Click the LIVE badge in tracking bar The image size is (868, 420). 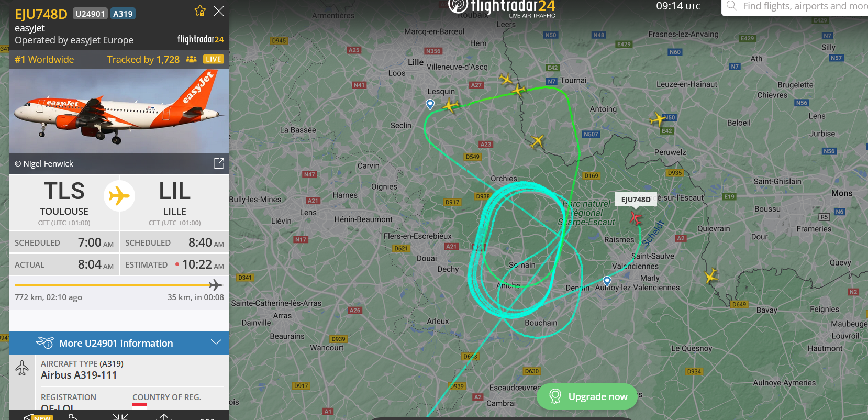pyautogui.click(x=213, y=59)
